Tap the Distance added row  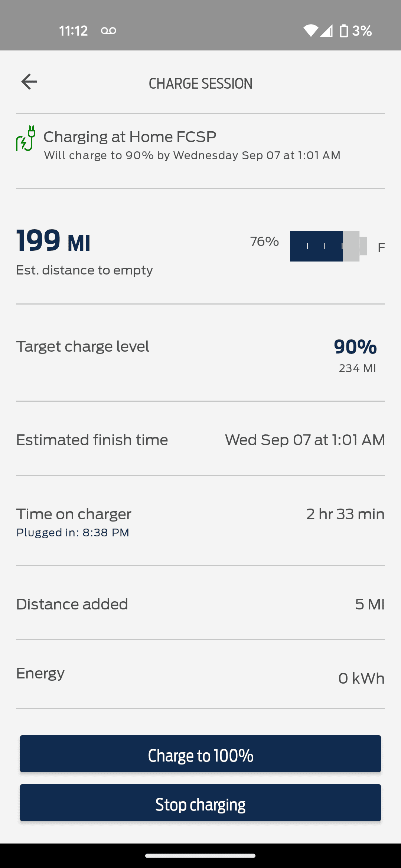click(x=200, y=604)
